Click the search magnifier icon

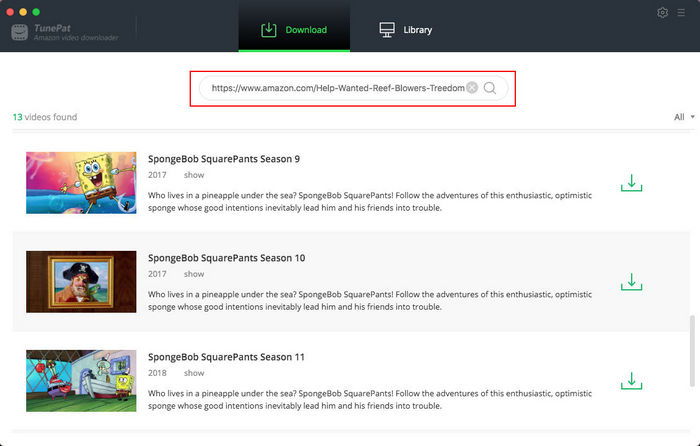click(490, 88)
